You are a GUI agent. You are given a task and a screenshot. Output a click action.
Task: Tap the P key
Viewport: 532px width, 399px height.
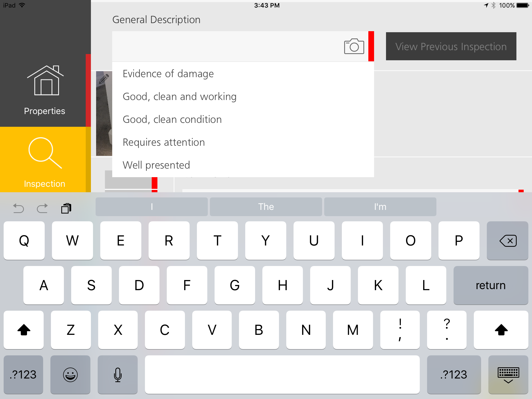click(459, 241)
